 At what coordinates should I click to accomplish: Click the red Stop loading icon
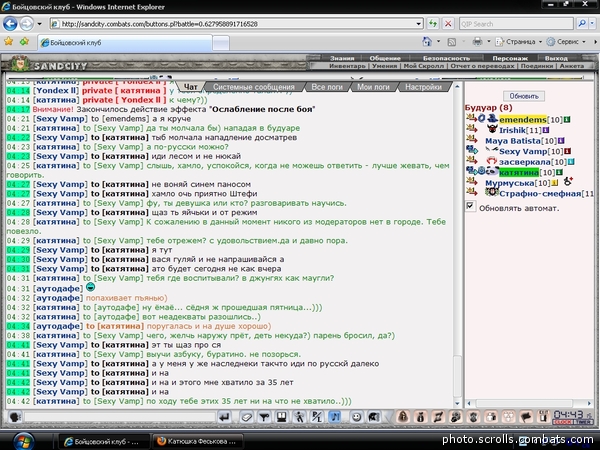pos(448,24)
